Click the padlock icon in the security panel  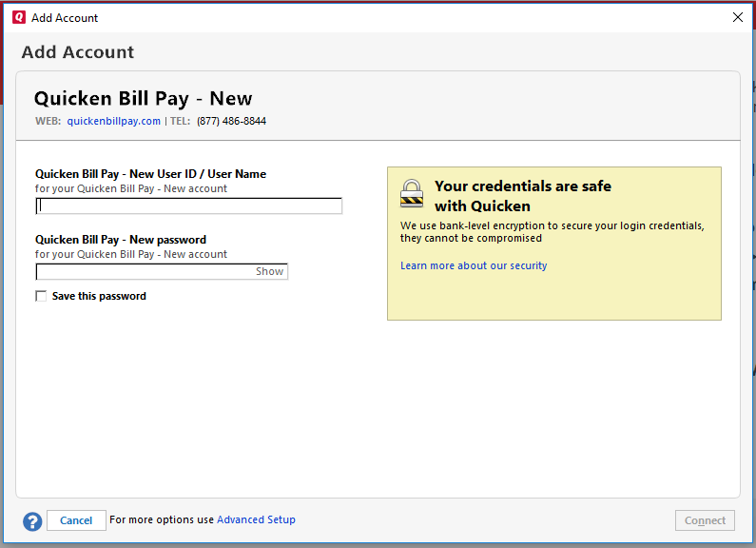click(x=412, y=192)
